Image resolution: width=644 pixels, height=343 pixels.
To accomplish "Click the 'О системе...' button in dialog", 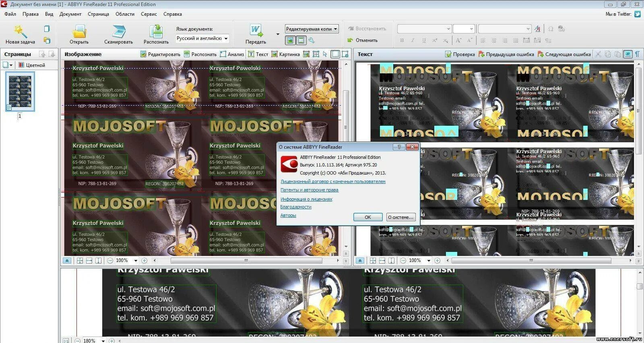I will tap(400, 217).
